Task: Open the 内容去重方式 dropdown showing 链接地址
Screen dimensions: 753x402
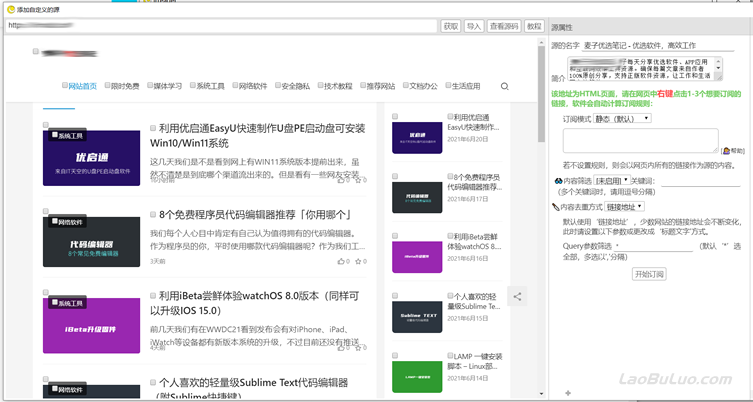Action: [x=623, y=207]
